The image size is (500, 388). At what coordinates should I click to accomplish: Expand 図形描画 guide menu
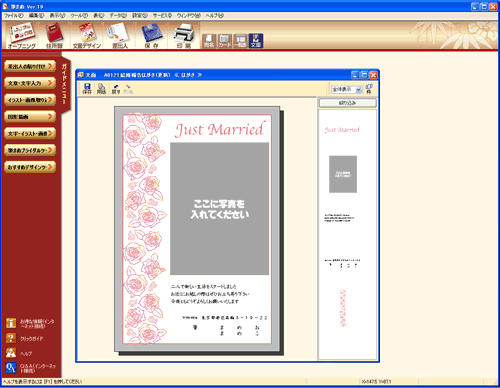click(30, 116)
